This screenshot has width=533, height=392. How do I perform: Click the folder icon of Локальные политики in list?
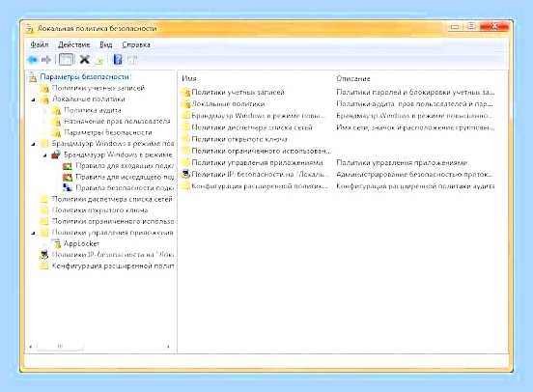click(185, 104)
